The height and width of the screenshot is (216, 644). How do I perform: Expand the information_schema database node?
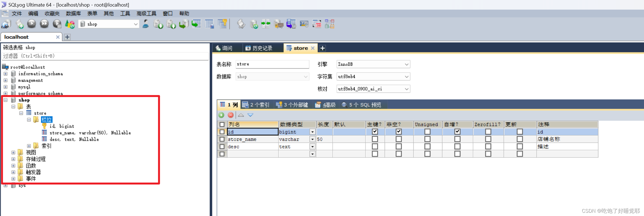coord(5,74)
